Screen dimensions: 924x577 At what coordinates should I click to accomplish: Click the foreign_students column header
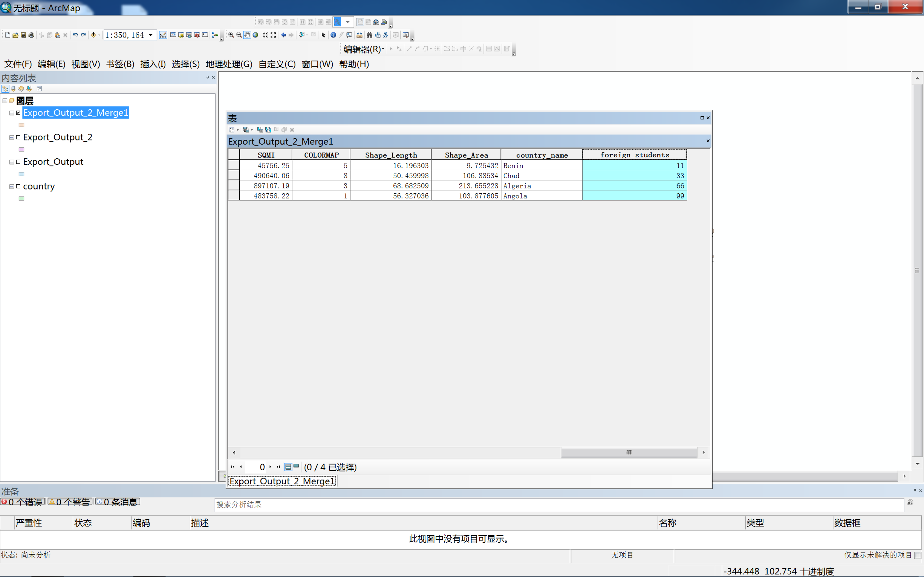click(634, 155)
